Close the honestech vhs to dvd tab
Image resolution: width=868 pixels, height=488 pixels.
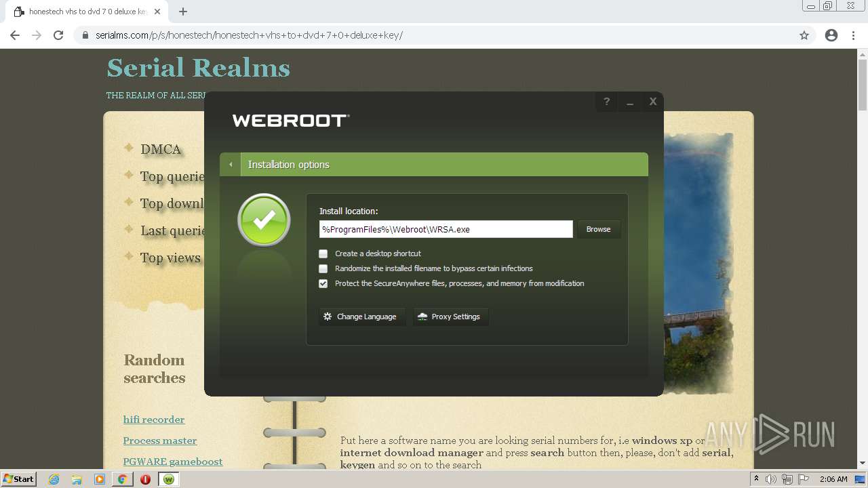[157, 12]
